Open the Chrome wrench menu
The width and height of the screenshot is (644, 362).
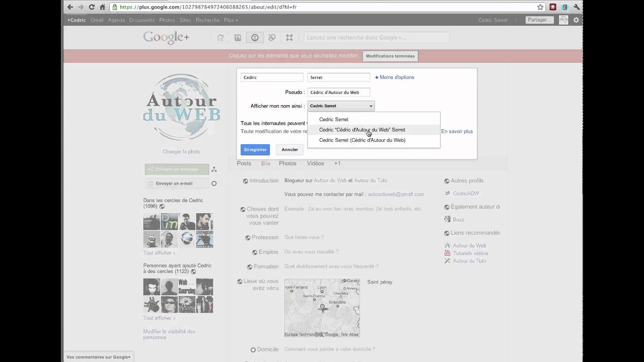pos(576,7)
